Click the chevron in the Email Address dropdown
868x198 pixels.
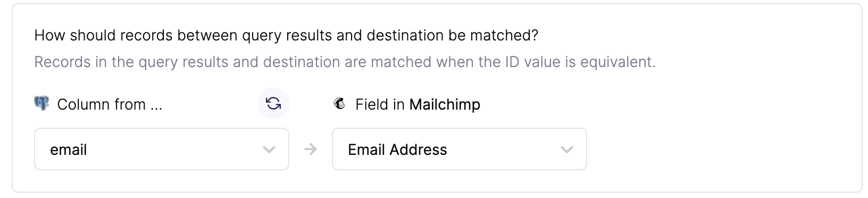(x=567, y=150)
